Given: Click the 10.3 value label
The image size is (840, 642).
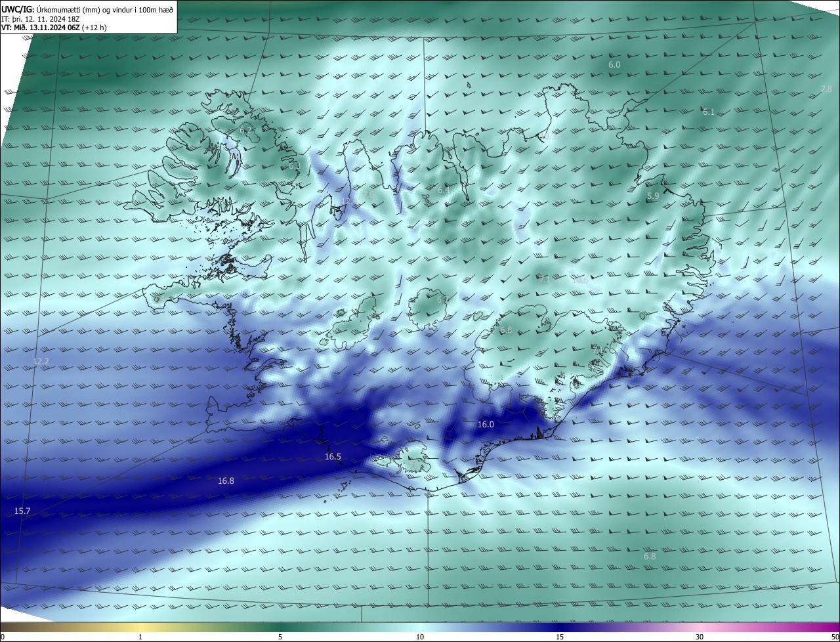Looking at the screenshot, I should pos(549,136).
